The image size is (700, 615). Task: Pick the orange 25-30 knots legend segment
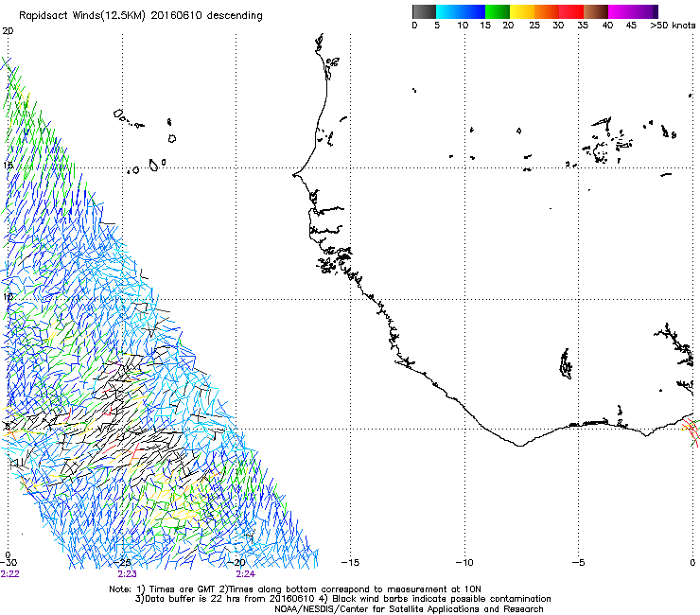coord(547,11)
